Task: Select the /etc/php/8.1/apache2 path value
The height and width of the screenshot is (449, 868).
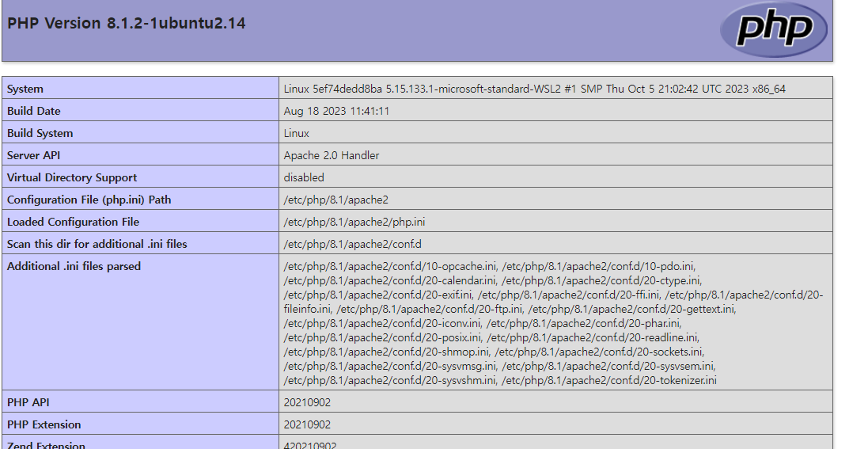Action: click(336, 200)
